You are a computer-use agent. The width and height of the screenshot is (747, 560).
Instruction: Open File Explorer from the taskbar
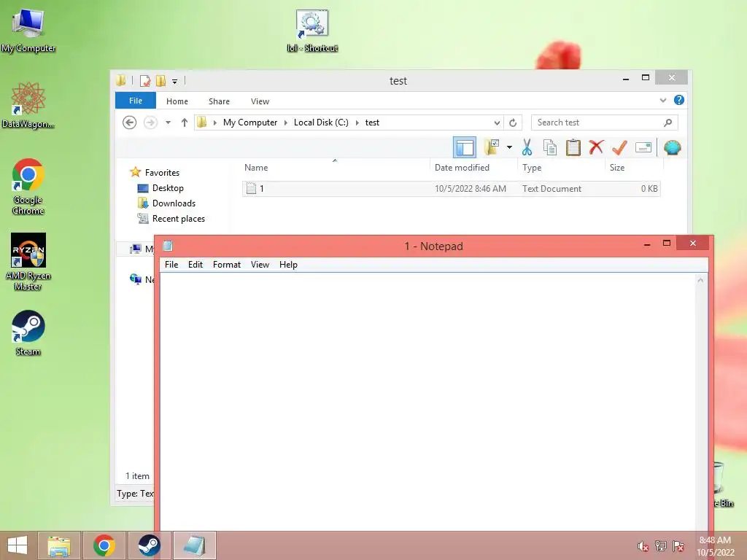point(59,545)
